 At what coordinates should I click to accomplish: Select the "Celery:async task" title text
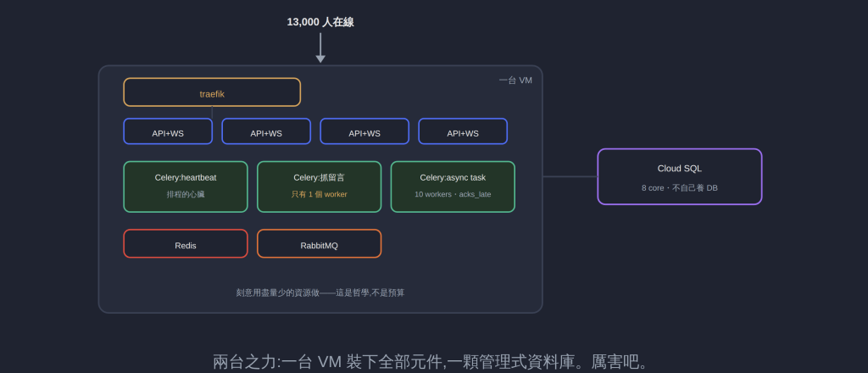click(x=453, y=178)
